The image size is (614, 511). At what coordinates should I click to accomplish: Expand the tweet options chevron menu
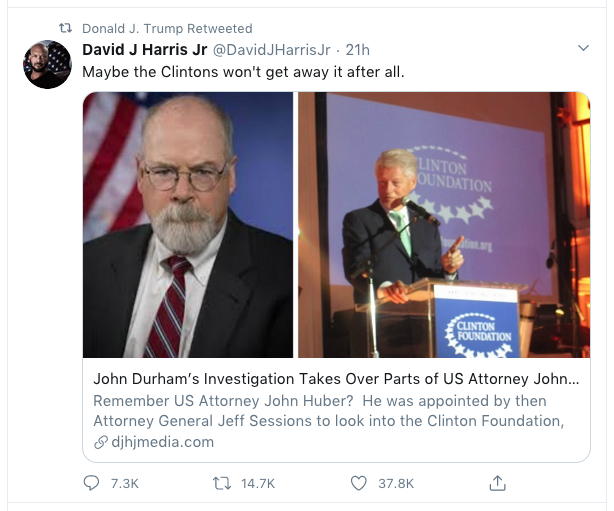[585, 48]
